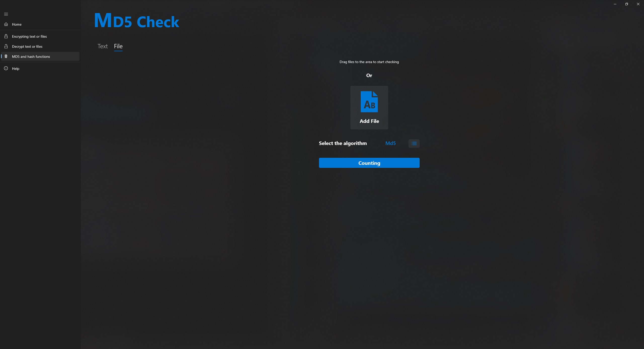Viewport: 644px width, 349px height.
Task: Click the AB file icon in Add File area
Action: 369,102
